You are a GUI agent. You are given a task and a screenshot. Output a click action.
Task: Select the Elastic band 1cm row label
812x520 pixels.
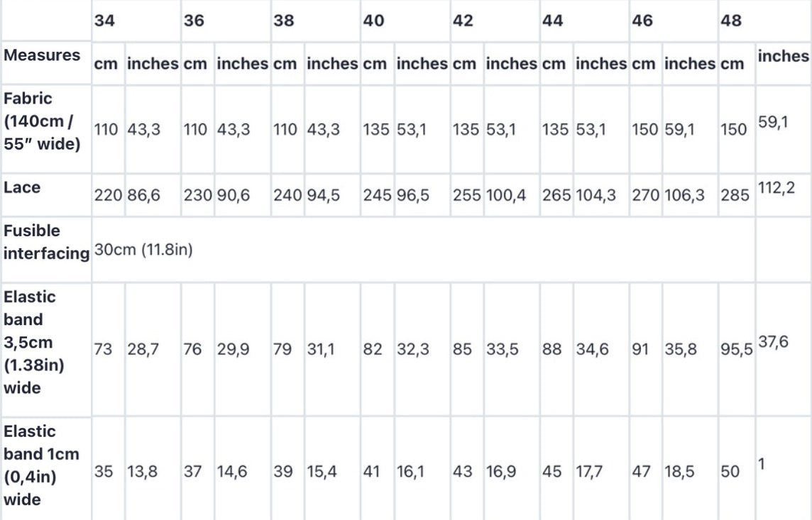[x=41, y=465]
